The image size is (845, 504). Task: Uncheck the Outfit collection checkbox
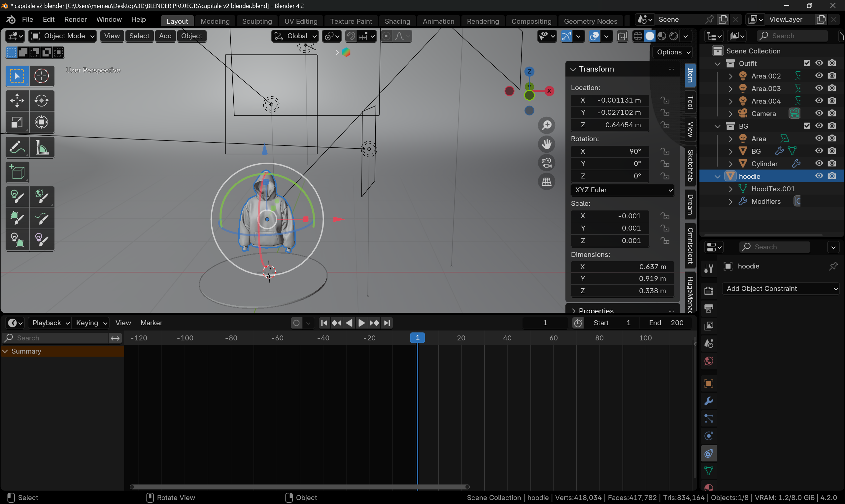(807, 63)
